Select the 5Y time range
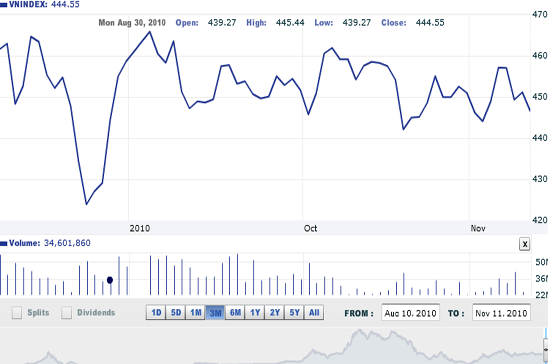Viewport: 550px width, 364px height. coord(294,312)
